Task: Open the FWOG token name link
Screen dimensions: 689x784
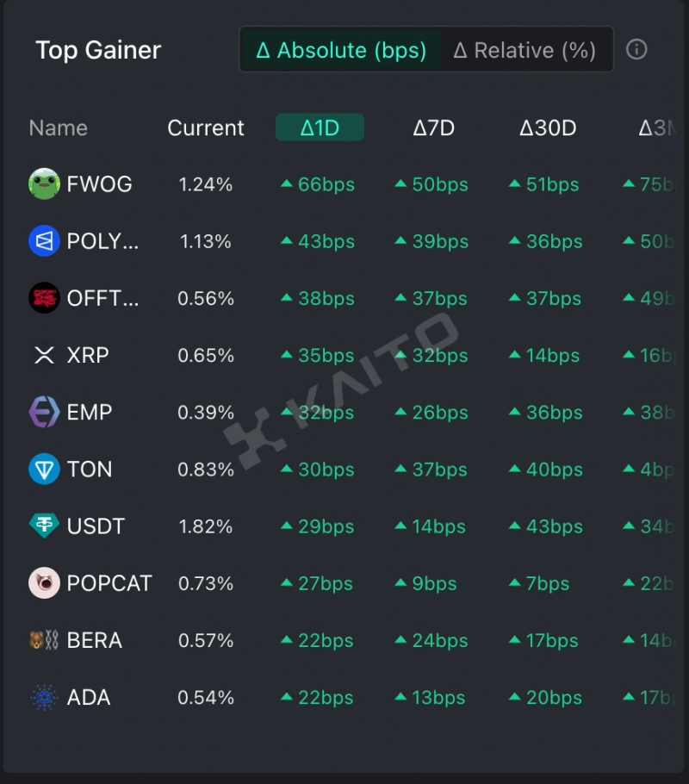Action: [99, 184]
